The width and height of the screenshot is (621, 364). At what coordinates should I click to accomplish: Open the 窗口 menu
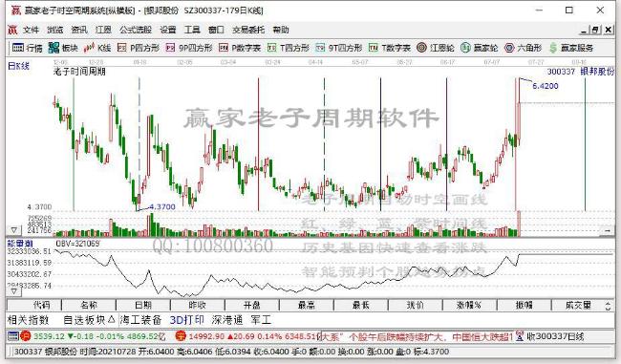pyautogui.click(x=216, y=30)
